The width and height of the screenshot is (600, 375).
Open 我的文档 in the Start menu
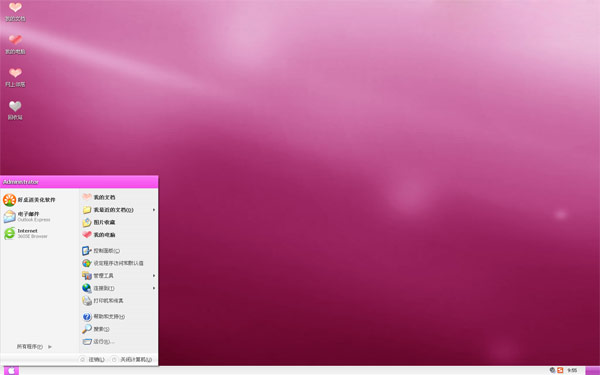(x=99, y=197)
